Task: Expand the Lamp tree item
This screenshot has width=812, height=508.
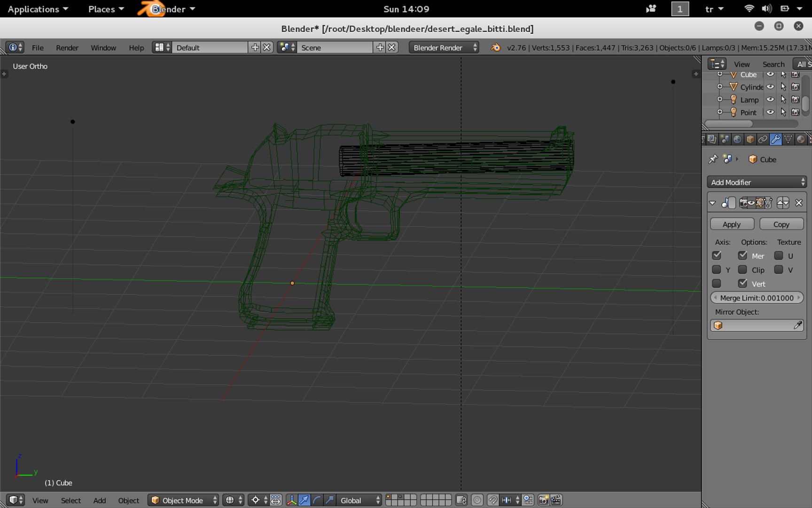Action: tap(719, 99)
